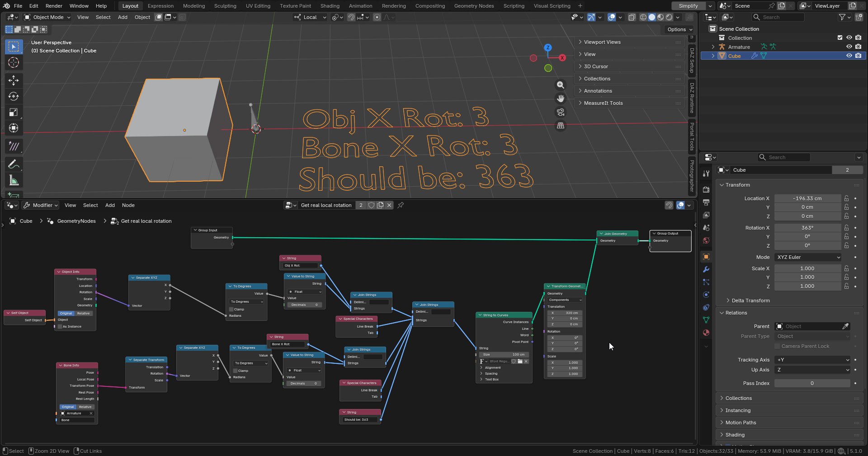Toggle camera view icon in viewport
Image resolution: width=868 pixels, height=456 pixels.
(561, 112)
